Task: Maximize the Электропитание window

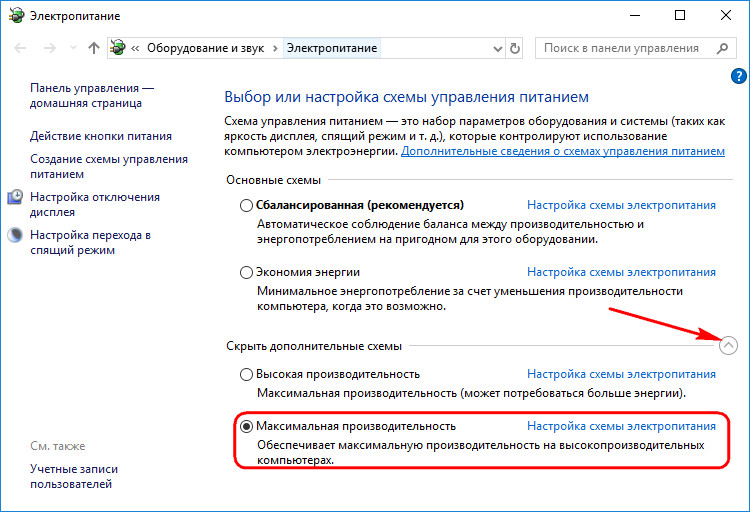Action: (x=680, y=15)
